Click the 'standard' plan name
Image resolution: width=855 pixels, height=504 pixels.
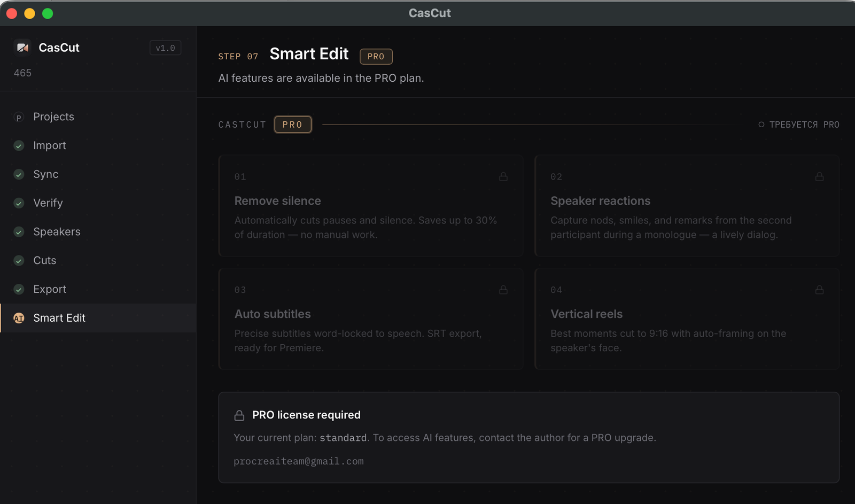tap(343, 438)
